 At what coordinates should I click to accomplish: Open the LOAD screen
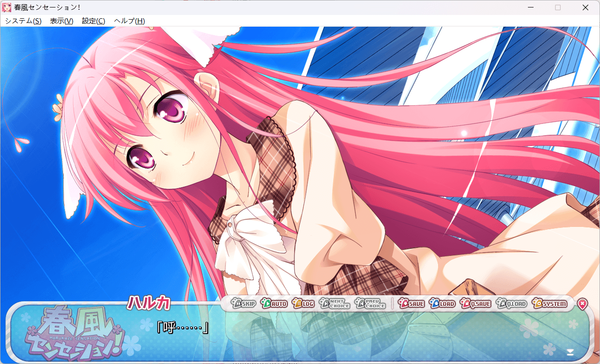(442, 304)
